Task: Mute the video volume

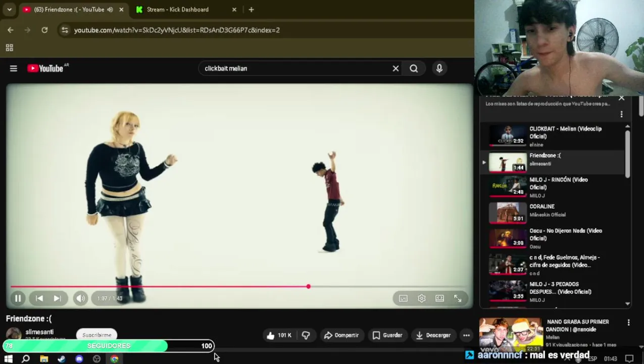Action: 80,298
